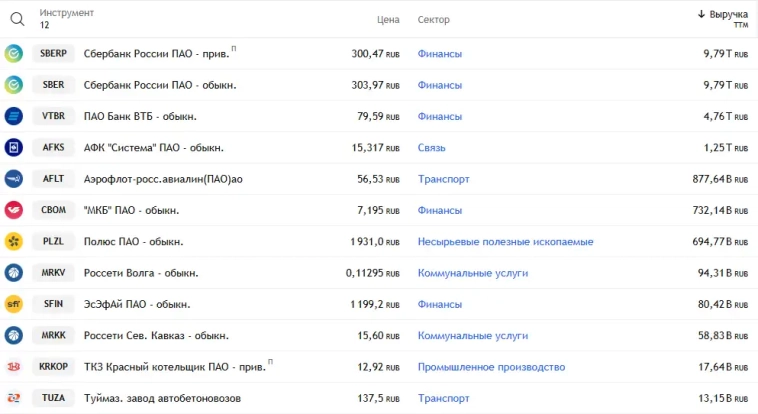
Task: Click price 300,47 RUB
Action: click(376, 54)
